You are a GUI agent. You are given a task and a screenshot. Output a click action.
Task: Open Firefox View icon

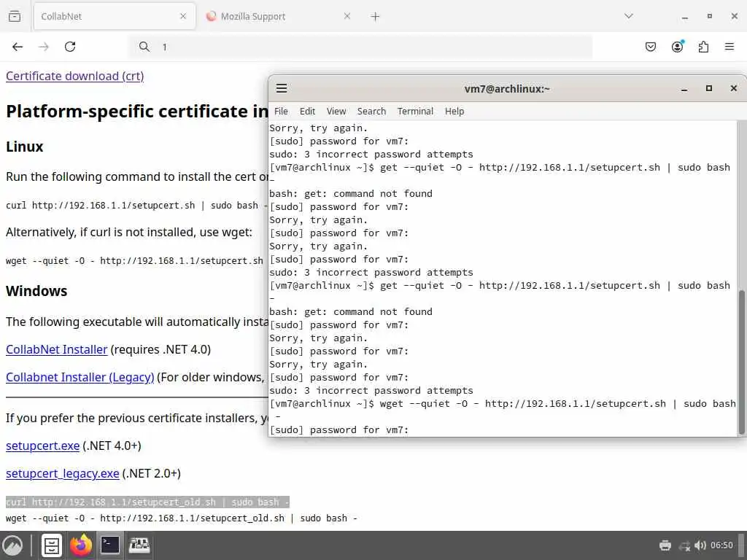point(15,16)
